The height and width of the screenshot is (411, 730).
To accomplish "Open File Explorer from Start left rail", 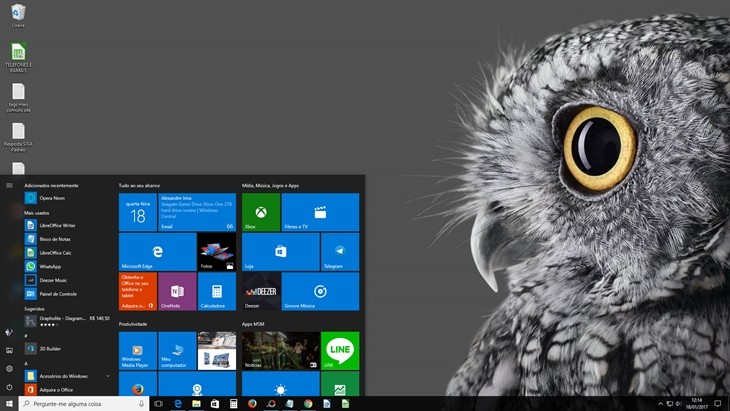I will point(9,350).
